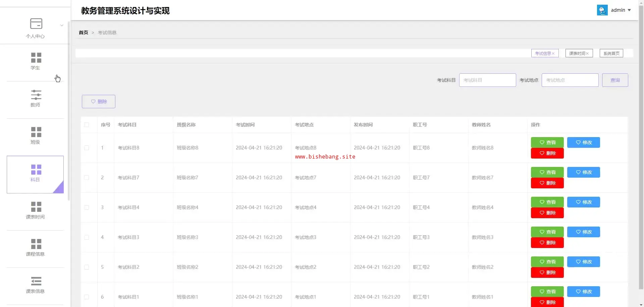The image size is (644, 307).
Task: Click the 查询 search button
Action: (x=615, y=80)
